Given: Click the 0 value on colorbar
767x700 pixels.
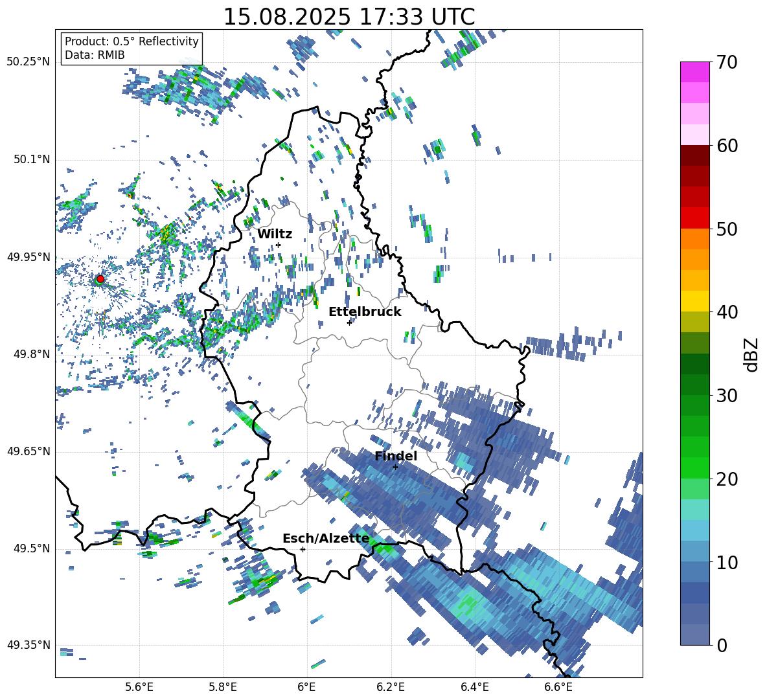Looking at the screenshot, I should pos(722,645).
